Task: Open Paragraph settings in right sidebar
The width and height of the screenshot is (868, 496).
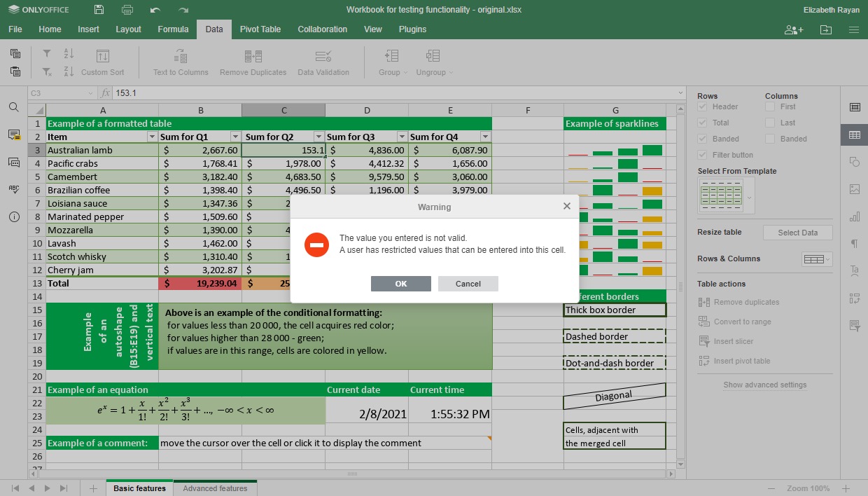Action: [855, 244]
